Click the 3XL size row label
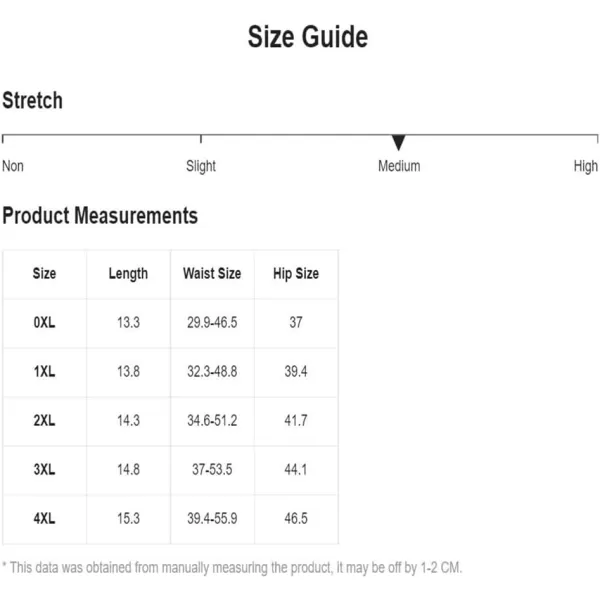Screen dimensions: 600x600 (44, 470)
